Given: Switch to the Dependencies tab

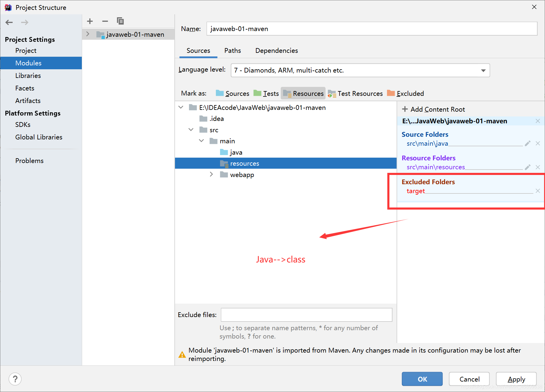Looking at the screenshot, I should coord(277,51).
